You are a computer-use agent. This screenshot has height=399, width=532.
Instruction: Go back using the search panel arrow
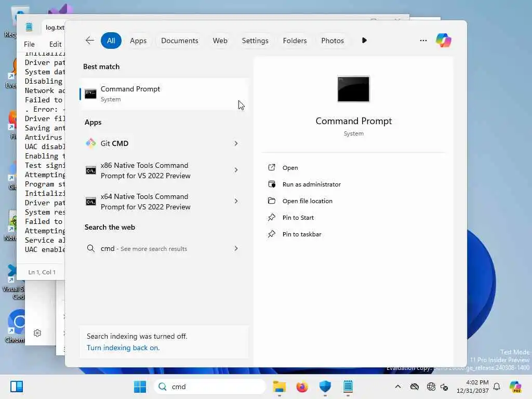(x=89, y=41)
